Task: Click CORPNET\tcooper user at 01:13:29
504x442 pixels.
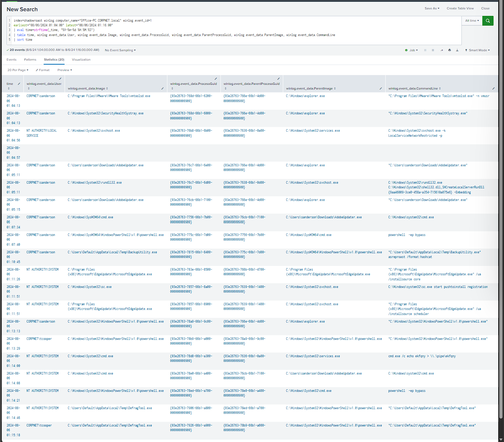Action: point(39,339)
